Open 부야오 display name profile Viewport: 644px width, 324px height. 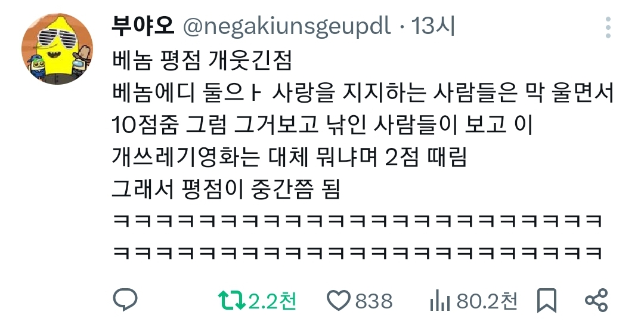point(143,27)
